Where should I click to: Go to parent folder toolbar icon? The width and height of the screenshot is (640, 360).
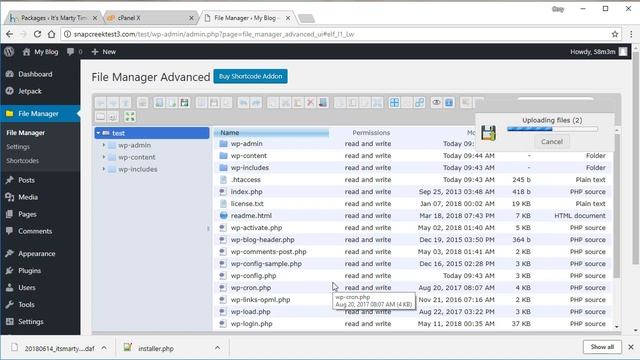[126, 102]
